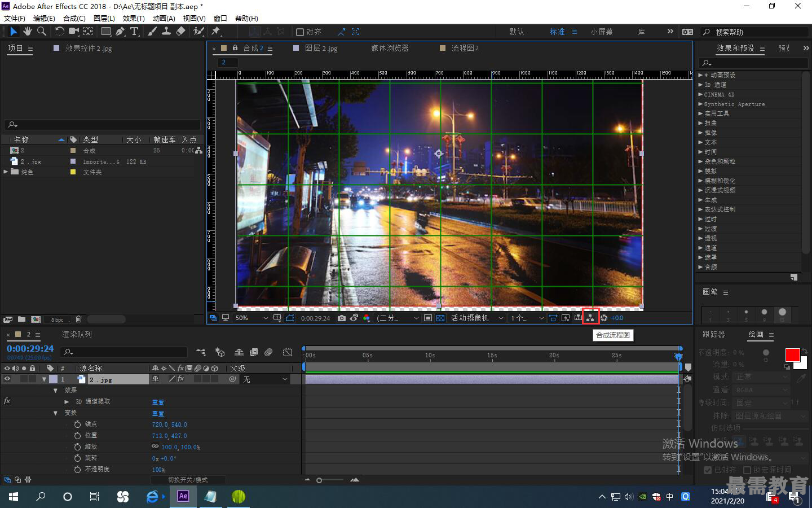Select the Selection arrow tool
This screenshot has width=812, height=508.
(x=14, y=32)
